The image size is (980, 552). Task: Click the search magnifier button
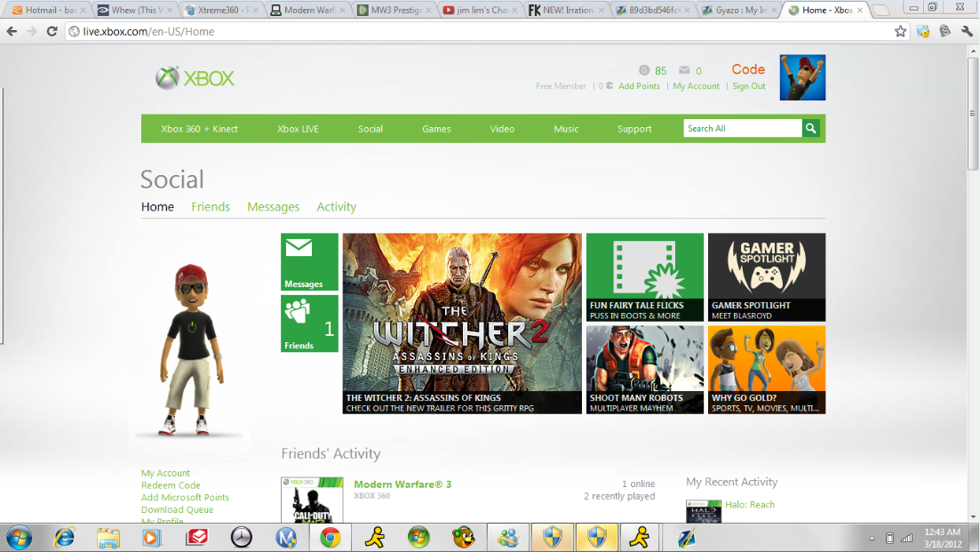[810, 128]
